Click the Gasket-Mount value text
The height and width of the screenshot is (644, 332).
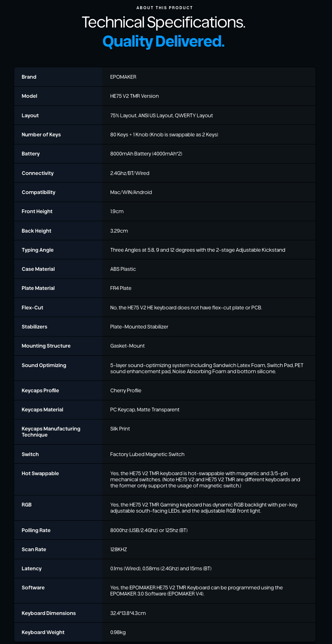click(127, 346)
